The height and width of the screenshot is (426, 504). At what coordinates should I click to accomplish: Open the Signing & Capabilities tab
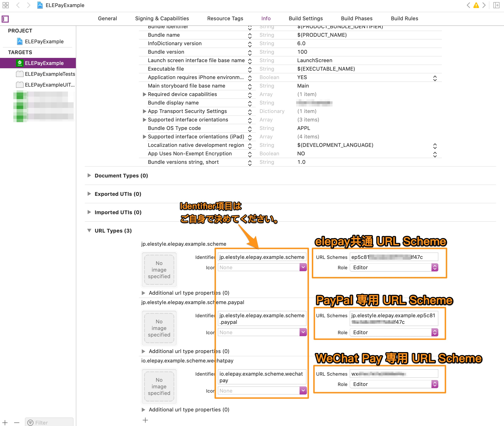(162, 18)
